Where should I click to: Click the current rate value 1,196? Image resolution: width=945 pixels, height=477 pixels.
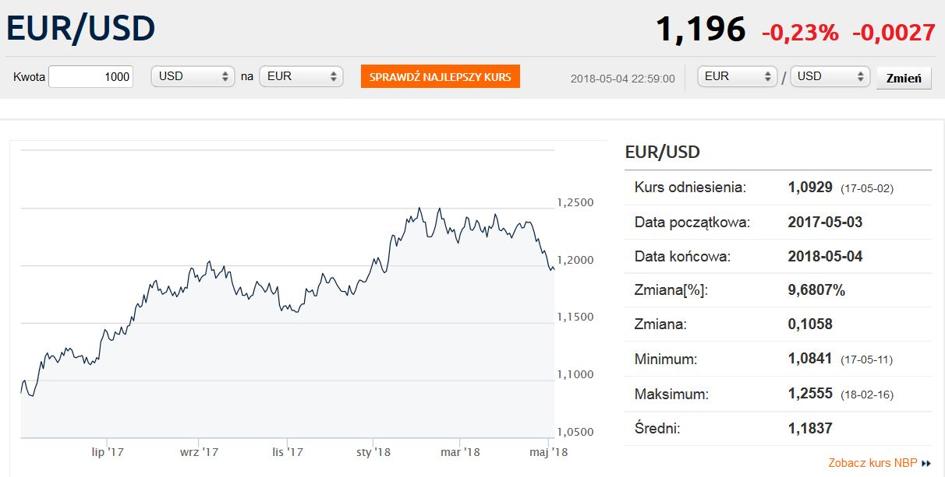point(700,30)
